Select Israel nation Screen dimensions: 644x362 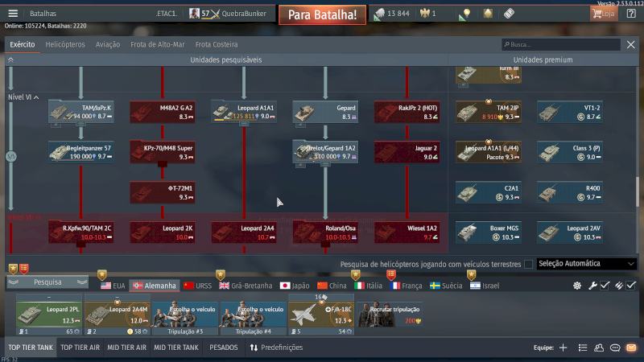pos(485,286)
